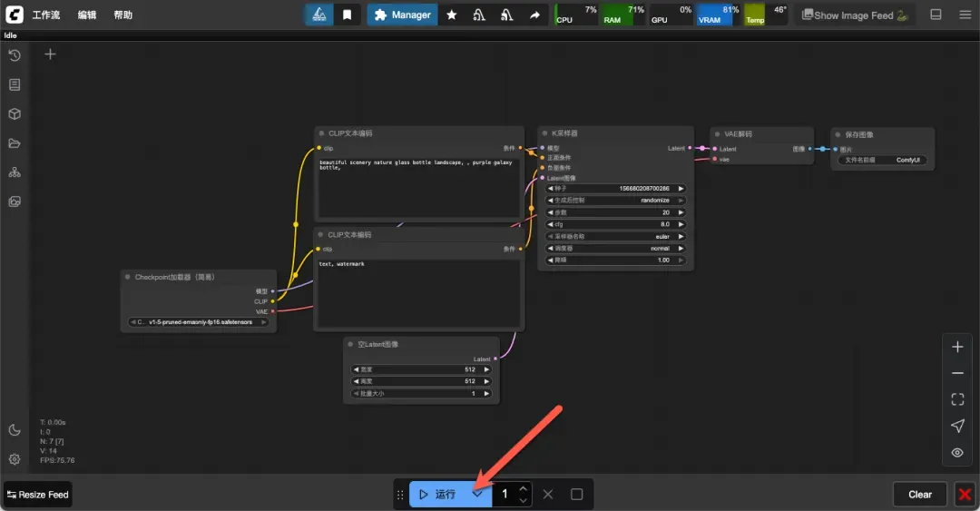Click the Temp monitor indicator
980x511 pixels.
click(x=766, y=15)
